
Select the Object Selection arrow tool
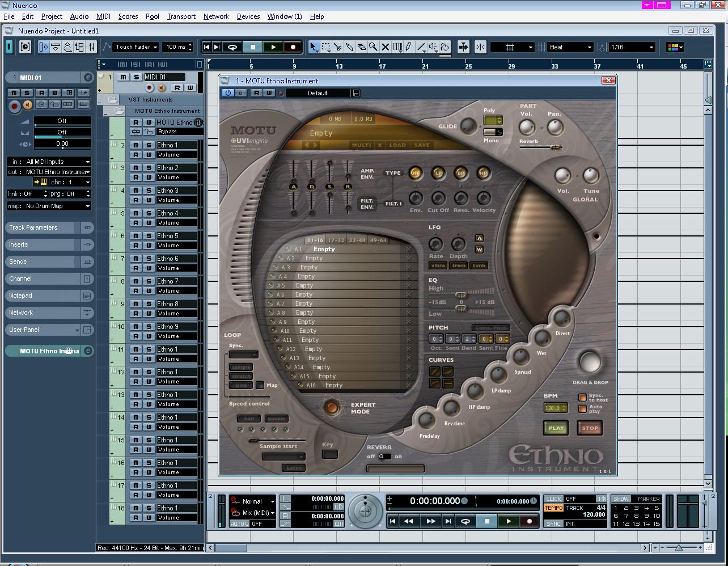coord(314,47)
